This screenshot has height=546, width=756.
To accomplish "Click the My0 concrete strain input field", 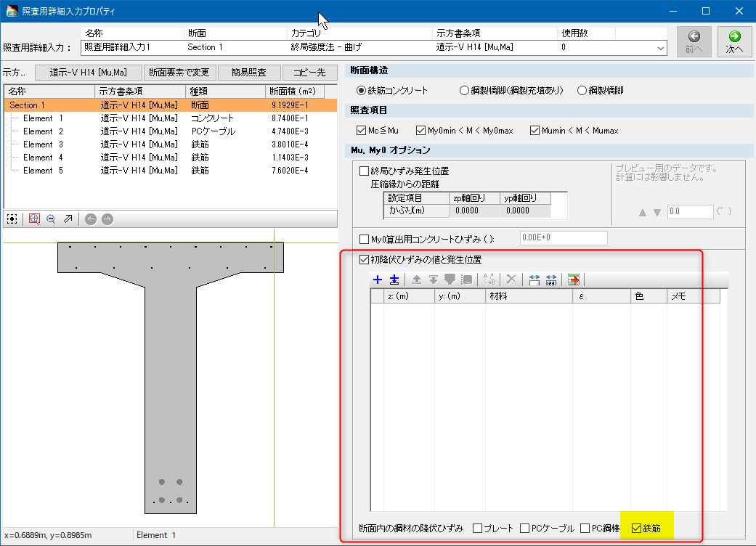I will 563,238.
